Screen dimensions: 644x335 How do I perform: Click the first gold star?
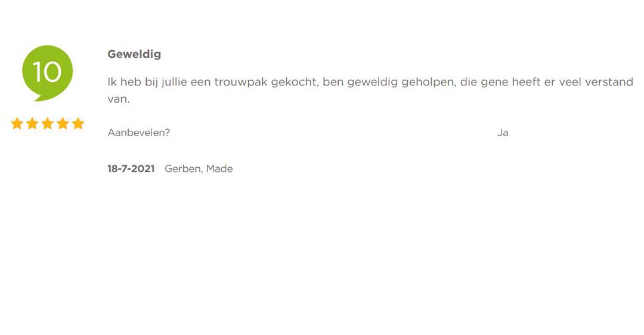click(x=17, y=124)
